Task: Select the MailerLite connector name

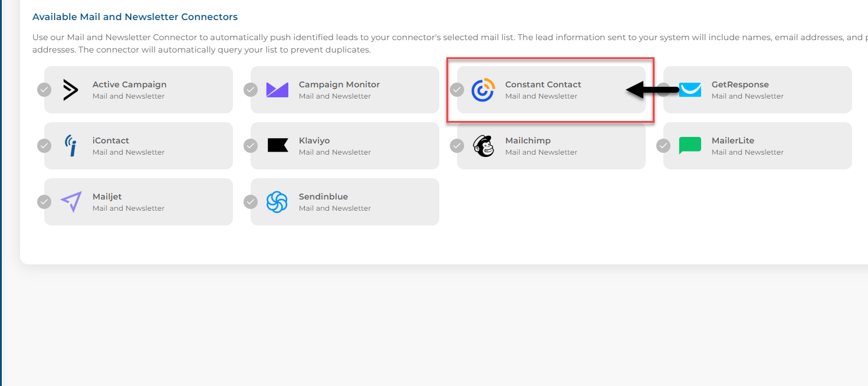Action: 733,140
